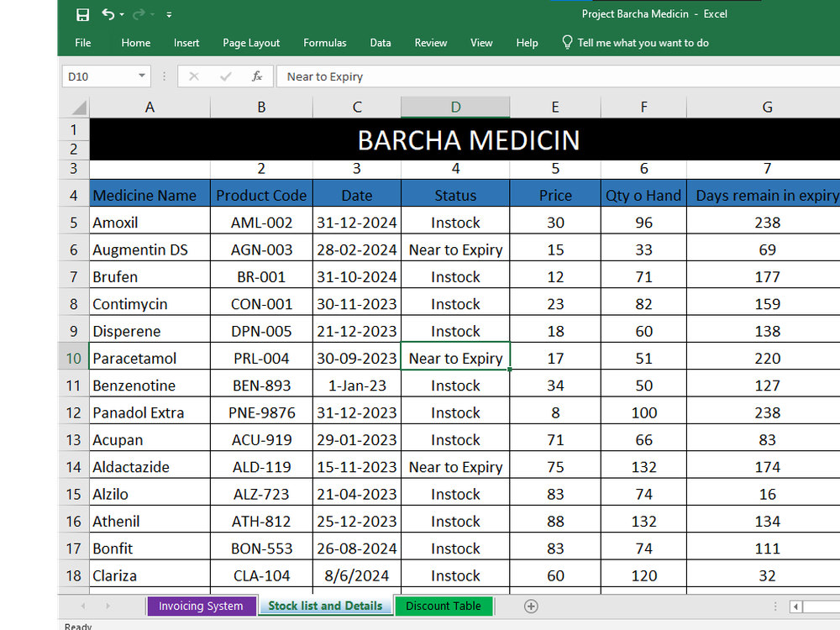Click the next sheet navigation arrow
This screenshot has width=840, height=630.
click(x=108, y=606)
